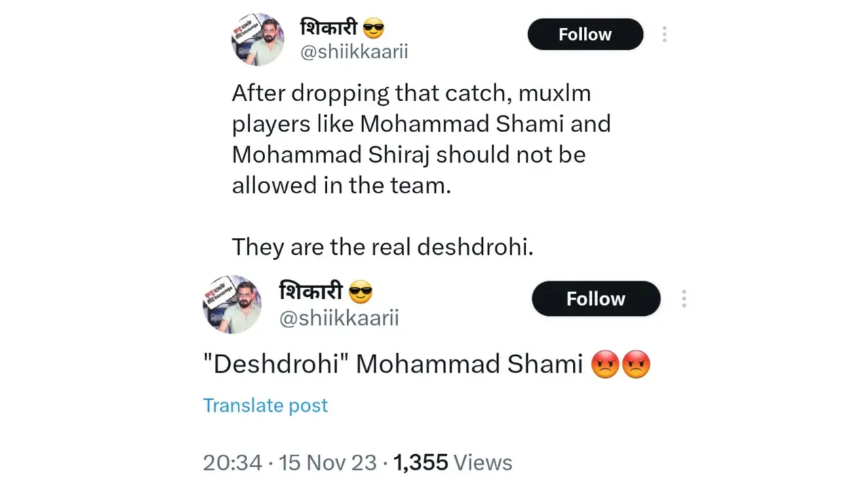The image size is (868, 488).
Task: Open the upper post's profile avatar
Action: coord(258,40)
